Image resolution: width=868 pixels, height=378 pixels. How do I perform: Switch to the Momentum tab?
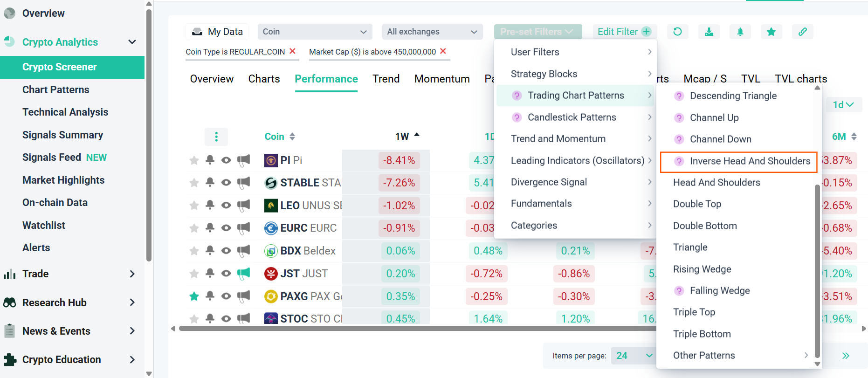pyautogui.click(x=442, y=79)
